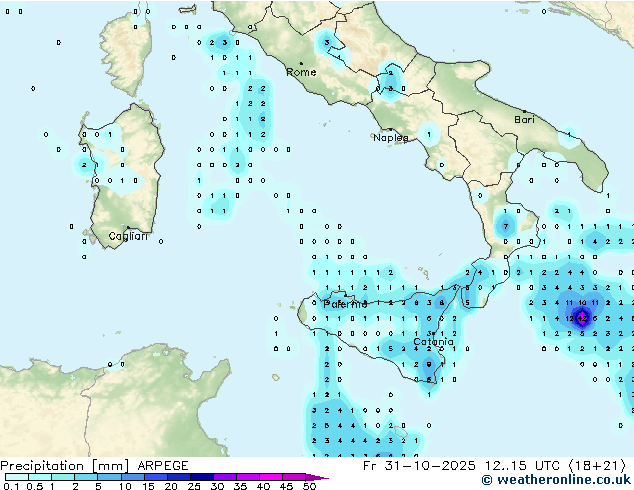Click the legend tick label 0.1

pos(11,486)
